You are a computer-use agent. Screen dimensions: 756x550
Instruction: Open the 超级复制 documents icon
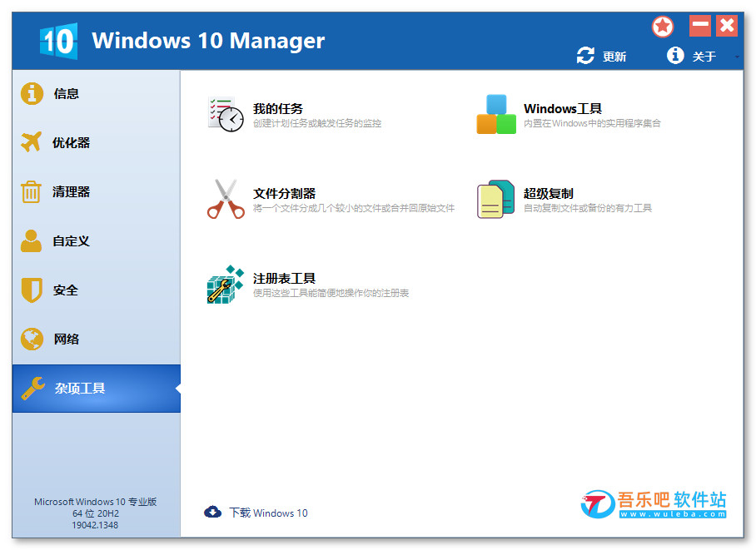(x=495, y=199)
